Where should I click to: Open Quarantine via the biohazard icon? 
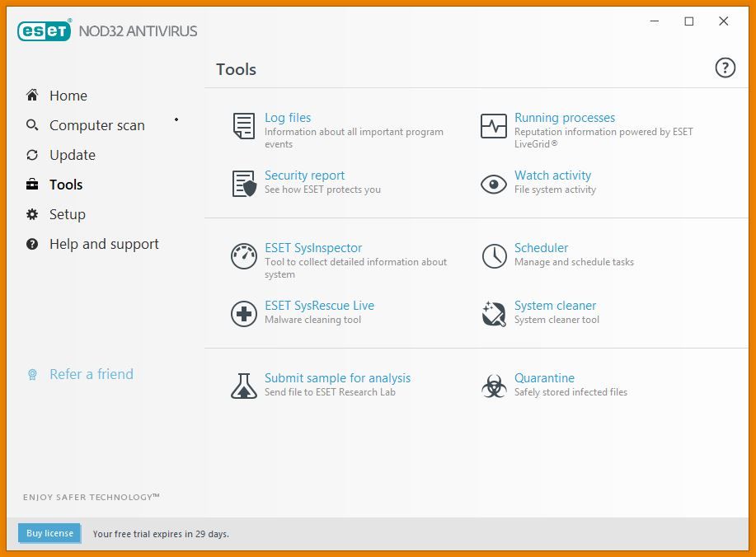tap(493, 385)
